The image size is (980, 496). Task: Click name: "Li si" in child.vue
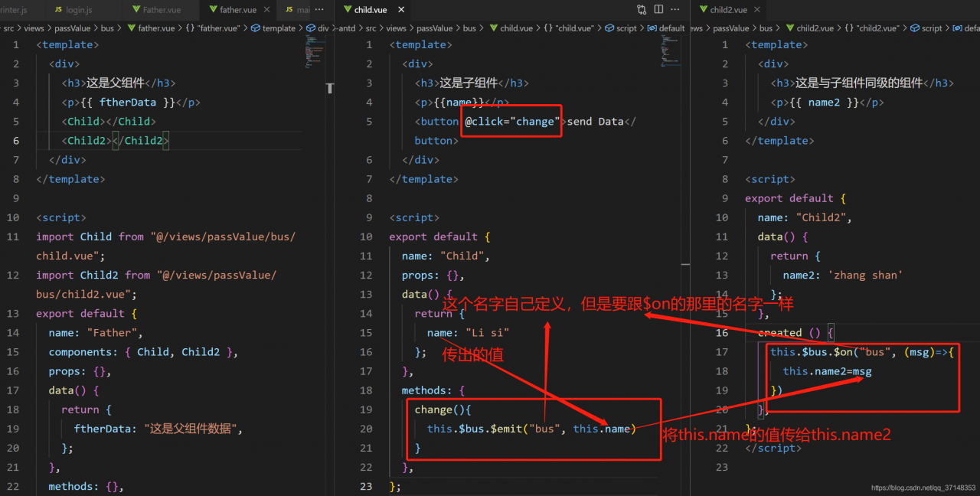tap(468, 332)
